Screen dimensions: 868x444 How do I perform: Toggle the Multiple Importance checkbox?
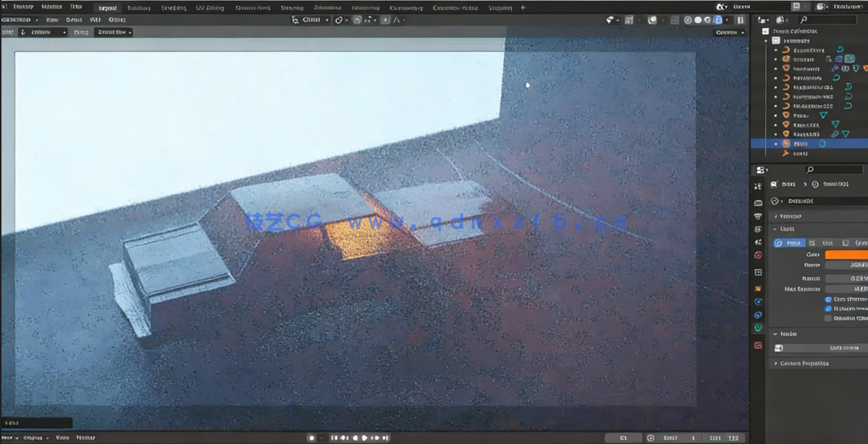coord(829,308)
